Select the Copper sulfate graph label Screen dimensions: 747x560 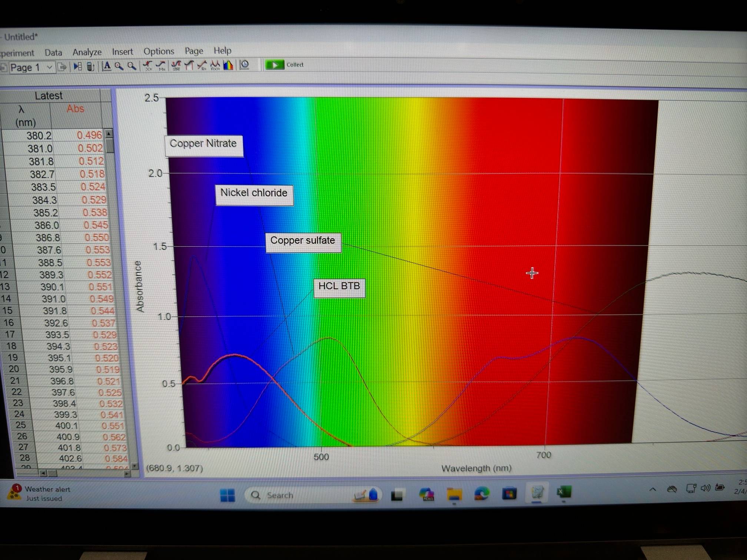pos(303,242)
